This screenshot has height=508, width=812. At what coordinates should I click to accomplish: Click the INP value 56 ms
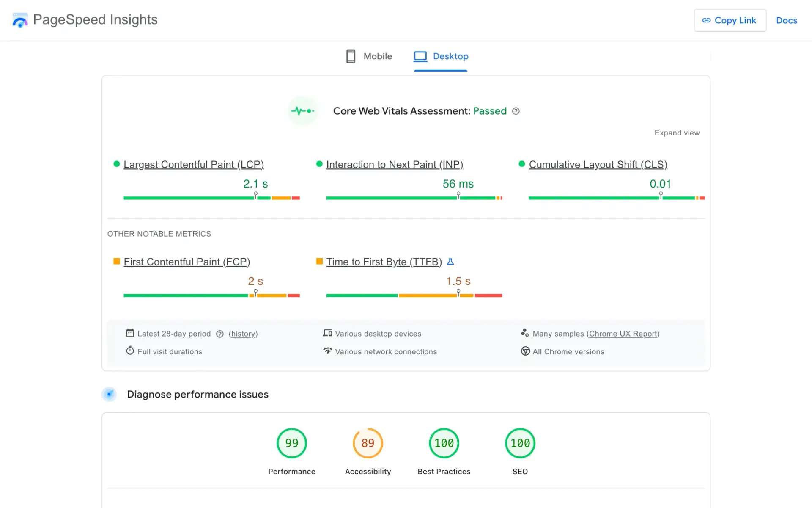458,184
